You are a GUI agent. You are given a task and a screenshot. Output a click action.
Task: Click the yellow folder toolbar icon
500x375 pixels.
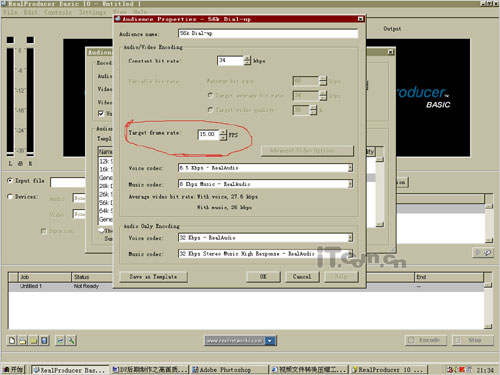33,340
